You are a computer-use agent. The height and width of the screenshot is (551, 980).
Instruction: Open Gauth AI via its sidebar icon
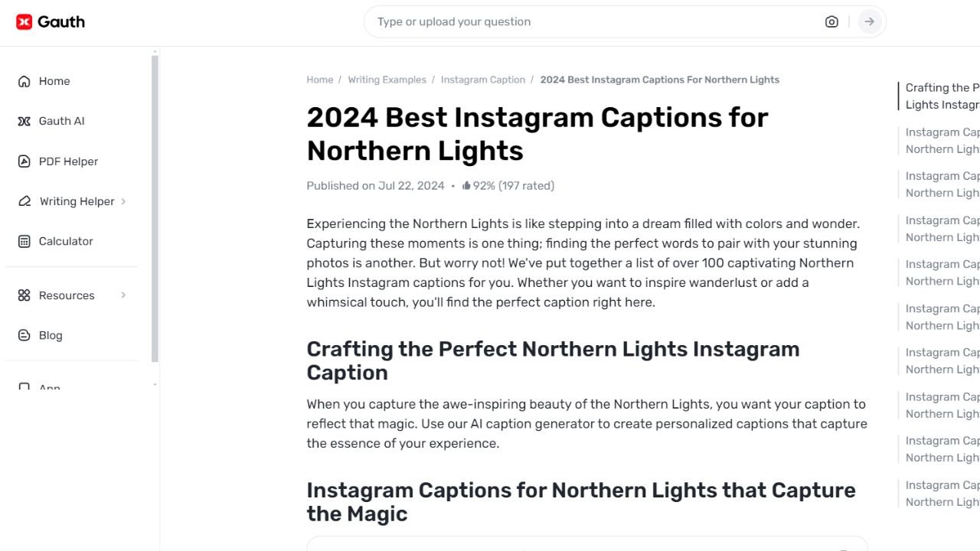pyautogui.click(x=24, y=120)
